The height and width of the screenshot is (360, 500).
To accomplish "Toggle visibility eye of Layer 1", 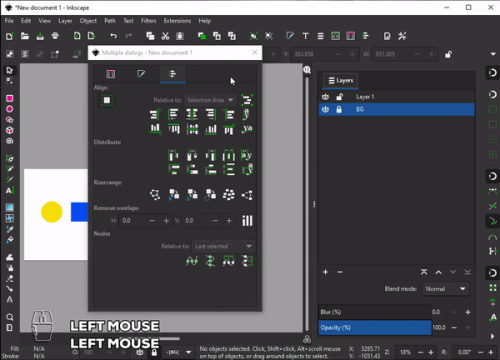I will coord(325,97).
